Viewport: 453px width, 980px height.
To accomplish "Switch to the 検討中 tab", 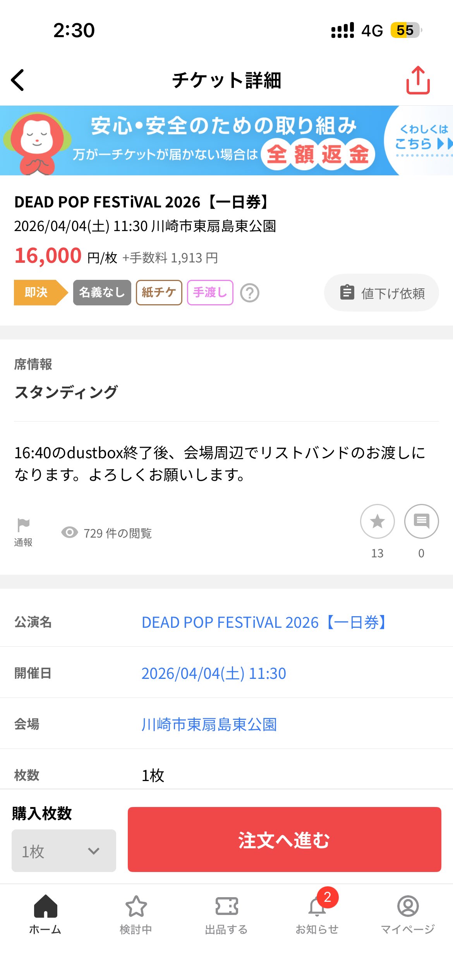I will (x=136, y=913).
